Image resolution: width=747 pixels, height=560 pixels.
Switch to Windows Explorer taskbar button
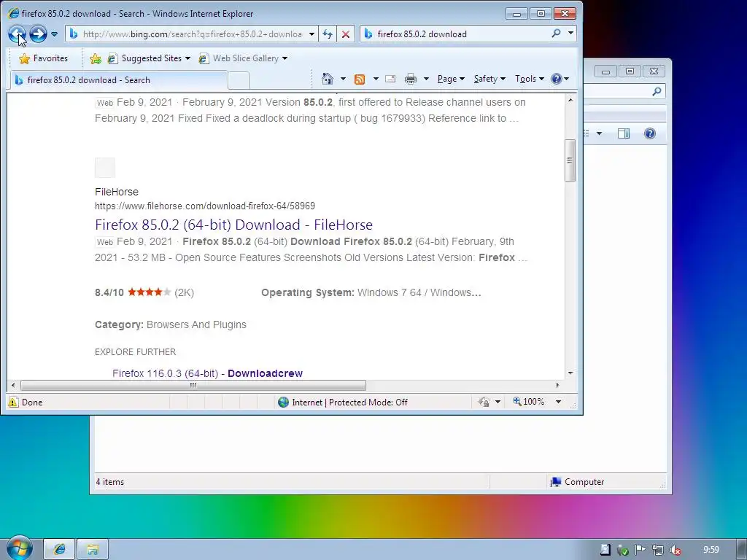click(x=93, y=549)
